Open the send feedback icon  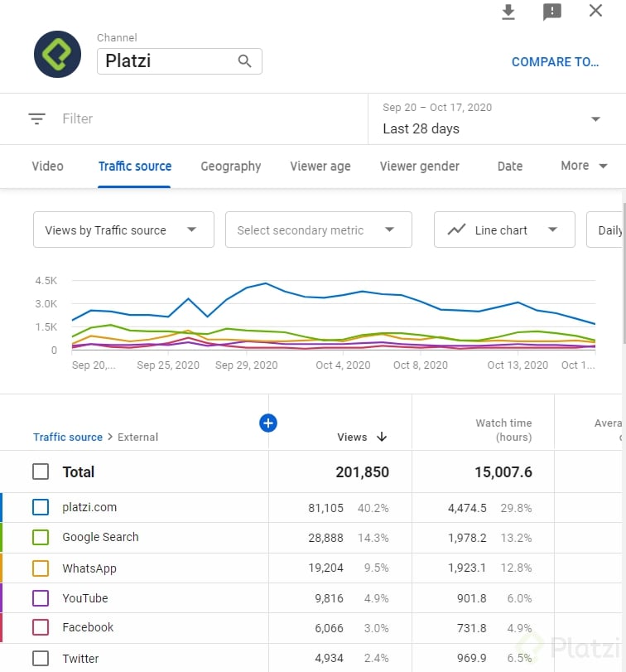coord(552,12)
